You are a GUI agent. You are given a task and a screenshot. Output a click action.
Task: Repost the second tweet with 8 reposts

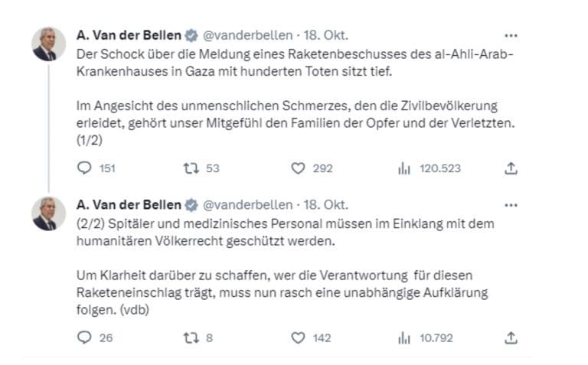point(191,338)
